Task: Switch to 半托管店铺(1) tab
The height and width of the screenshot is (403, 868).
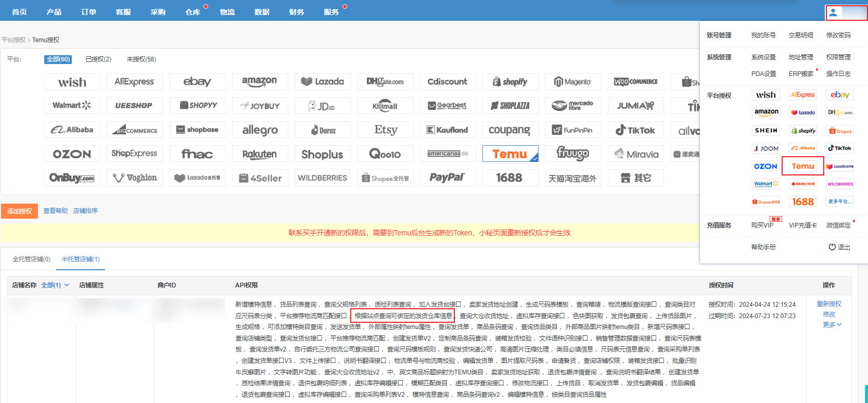Action: pyautogui.click(x=81, y=259)
